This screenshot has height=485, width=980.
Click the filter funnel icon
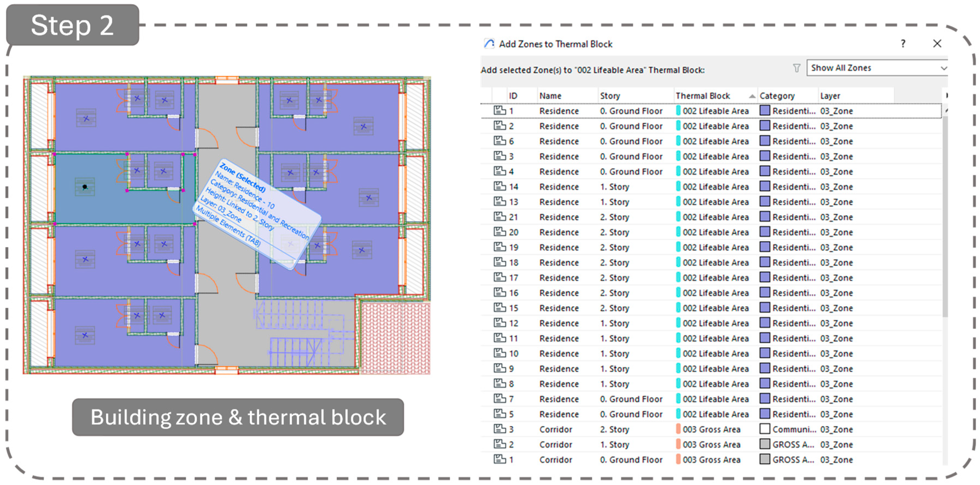(x=796, y=68)
